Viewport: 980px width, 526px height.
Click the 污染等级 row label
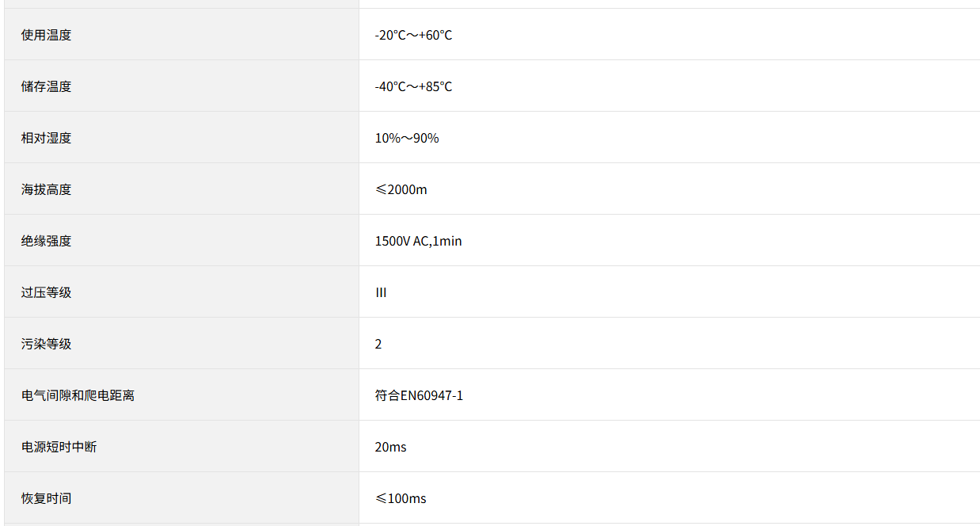[46, 344]
